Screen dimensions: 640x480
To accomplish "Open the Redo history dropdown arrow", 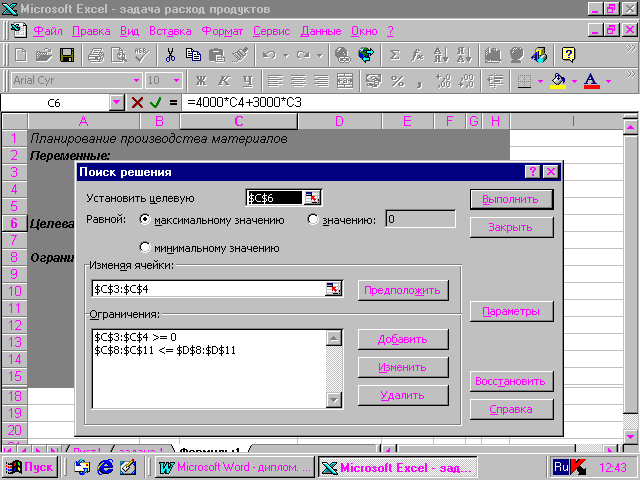I will pos(320,55).
